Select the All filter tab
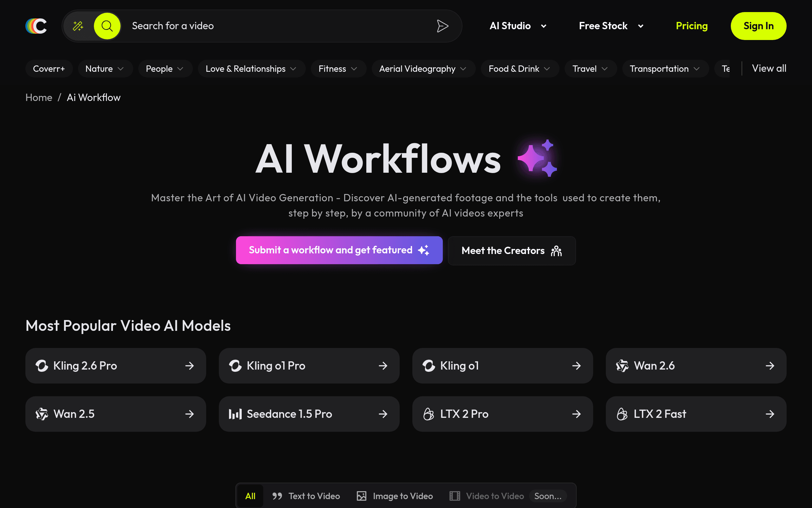Image resolution: width=812 pixels, height=508 pixels. click(x=250, y=496)
